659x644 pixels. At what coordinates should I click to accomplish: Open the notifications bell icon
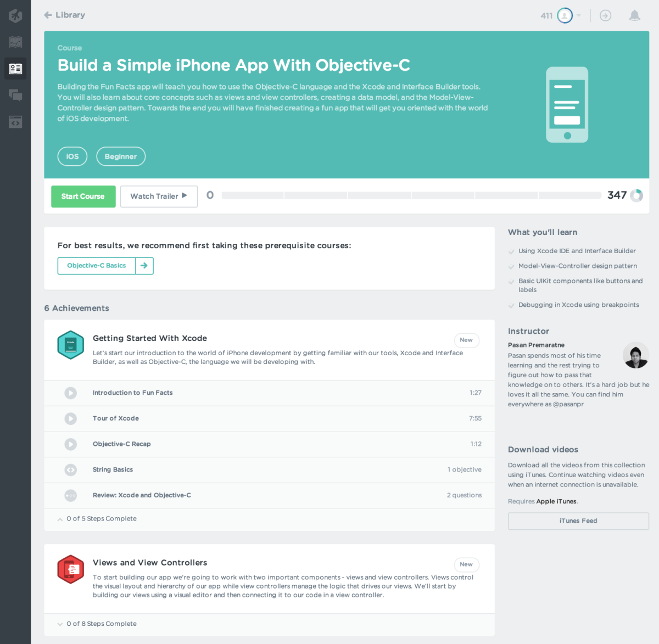point(634,15)
